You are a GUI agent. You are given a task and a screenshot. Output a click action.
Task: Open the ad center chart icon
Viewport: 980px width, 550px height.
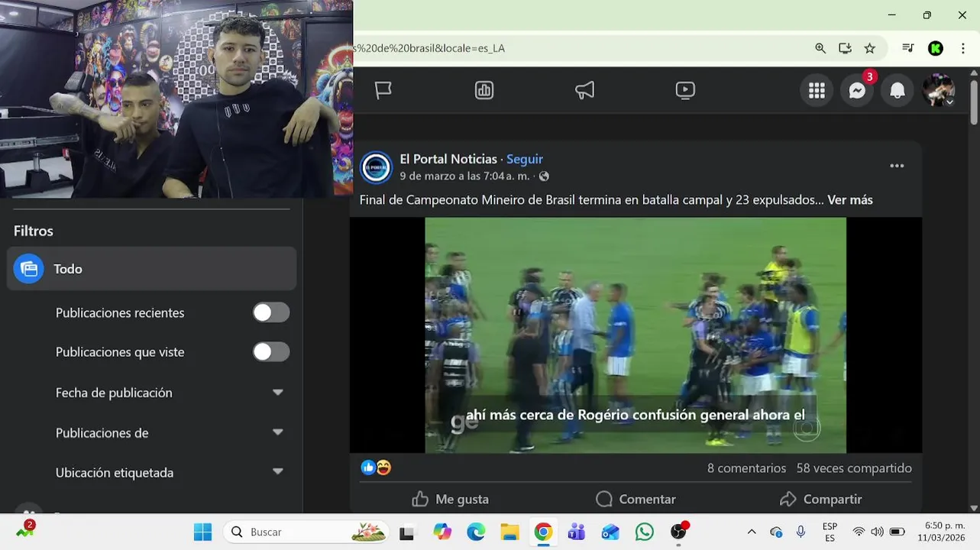coord(484,90)
